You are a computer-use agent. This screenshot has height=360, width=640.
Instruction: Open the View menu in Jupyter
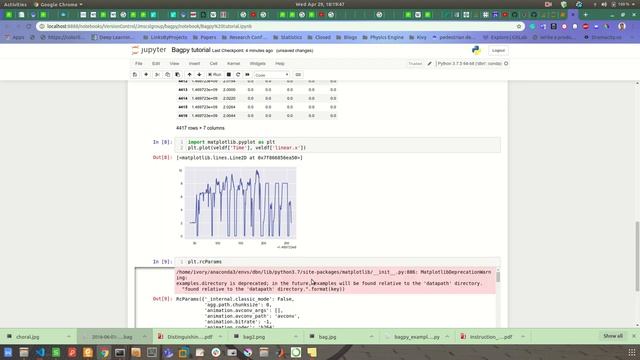tap(174, 64)
